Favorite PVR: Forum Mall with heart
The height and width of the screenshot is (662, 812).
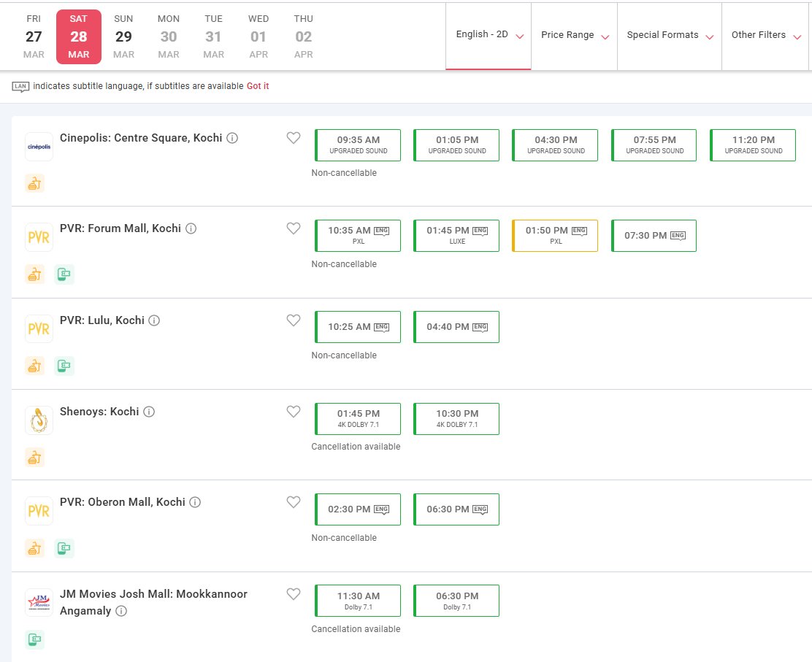pos(294,228)
